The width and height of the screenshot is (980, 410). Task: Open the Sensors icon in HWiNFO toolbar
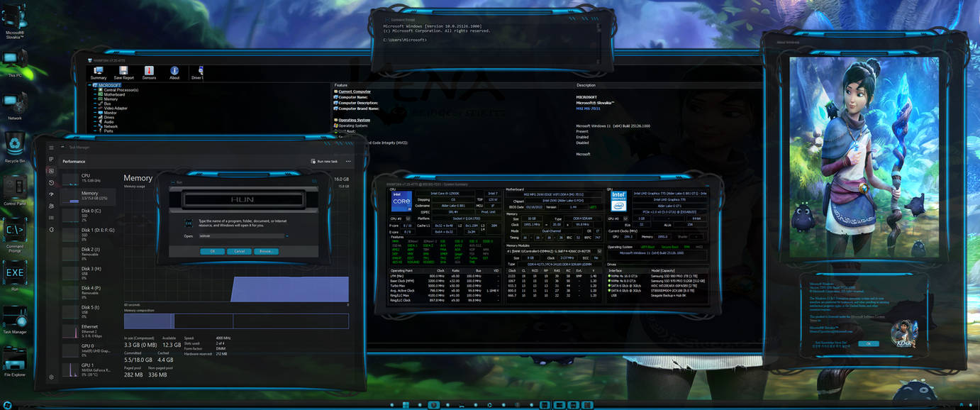click(x=150, y=72)
